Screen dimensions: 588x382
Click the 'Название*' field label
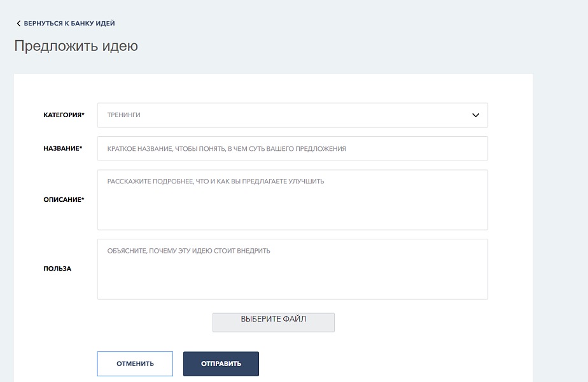click(63, 148)
